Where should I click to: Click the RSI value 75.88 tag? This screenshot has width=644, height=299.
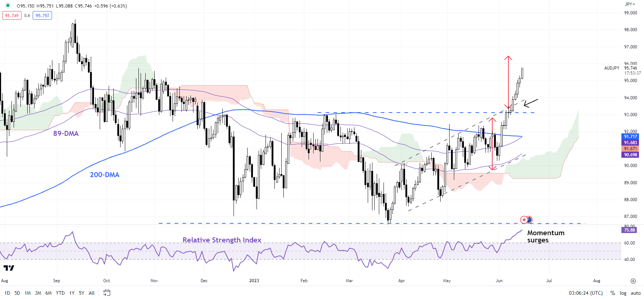click(629, 230)
